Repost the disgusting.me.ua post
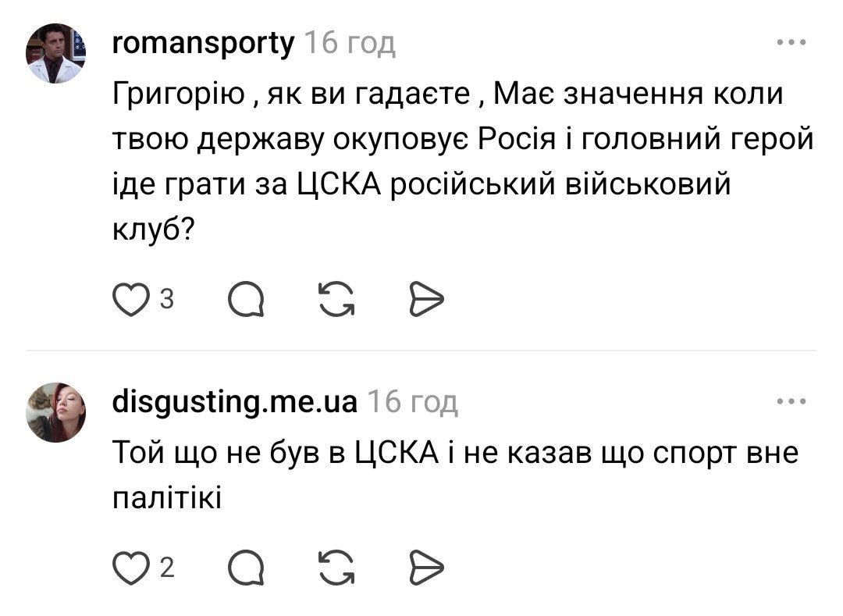Screen dimensions: 843x616 click(x=336, y=569)
